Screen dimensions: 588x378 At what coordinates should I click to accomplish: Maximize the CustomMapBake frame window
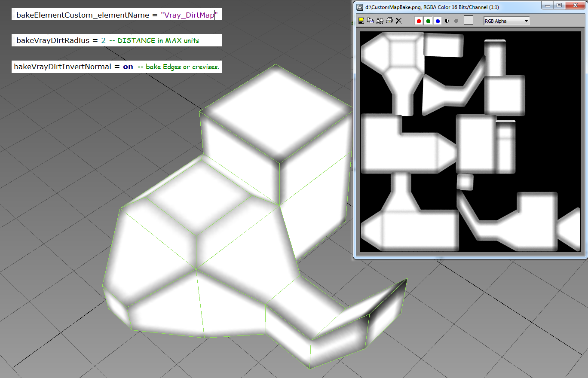(559, 6)
